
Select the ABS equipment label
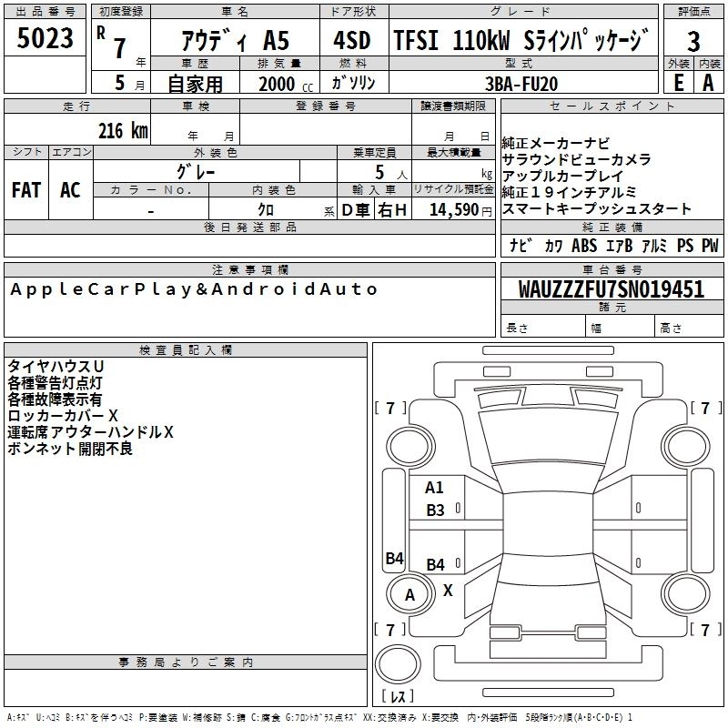[584, 246]
